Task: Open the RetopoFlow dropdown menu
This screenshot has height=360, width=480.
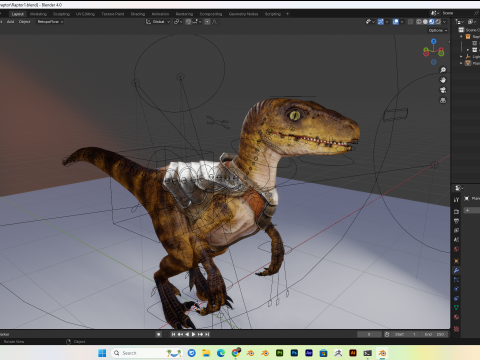Action: (x=50, y=22)
